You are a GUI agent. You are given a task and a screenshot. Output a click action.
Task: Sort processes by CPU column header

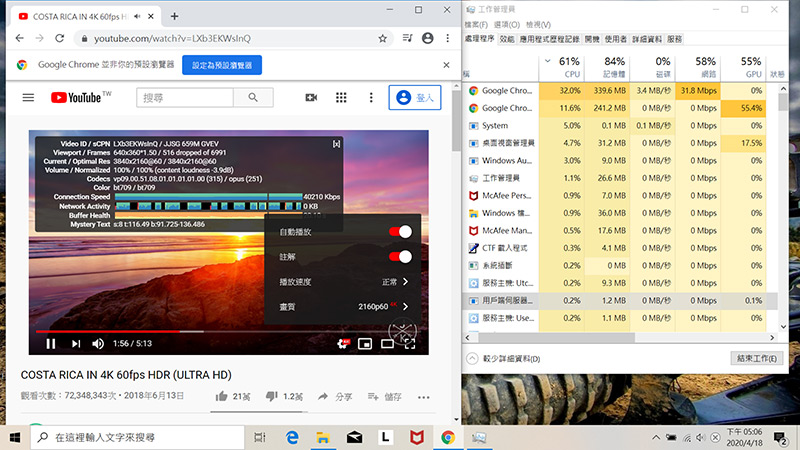click(562, 67)
